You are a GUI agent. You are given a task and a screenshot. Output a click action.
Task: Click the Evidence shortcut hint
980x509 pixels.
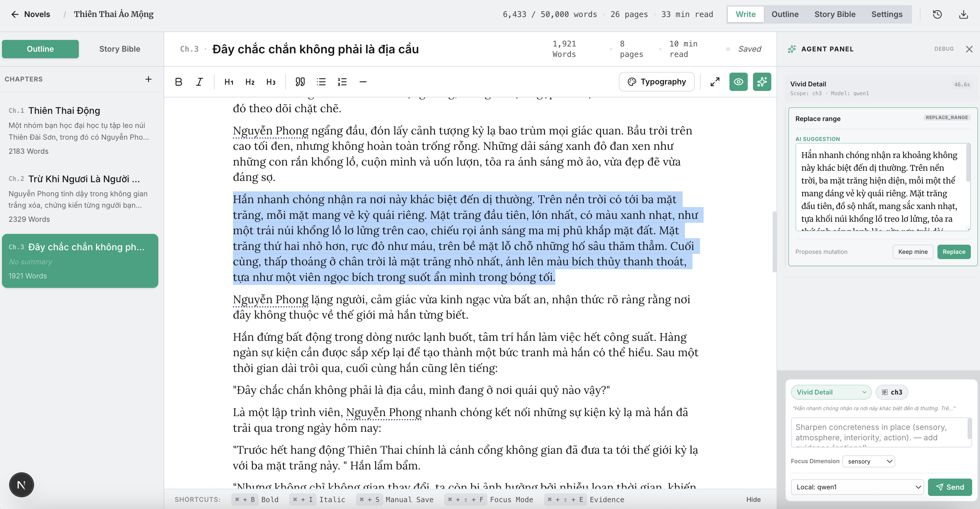click(x=584, y=500)
